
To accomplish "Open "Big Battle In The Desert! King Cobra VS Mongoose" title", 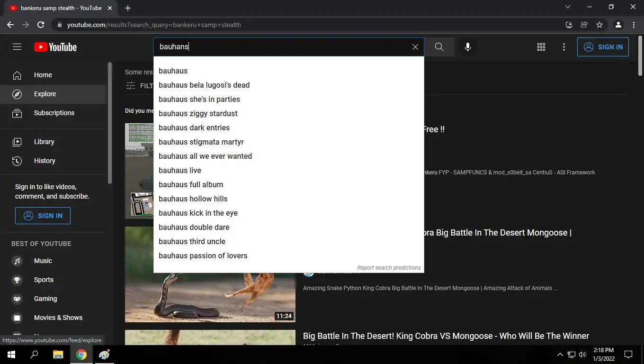I will tap(446, 336).
